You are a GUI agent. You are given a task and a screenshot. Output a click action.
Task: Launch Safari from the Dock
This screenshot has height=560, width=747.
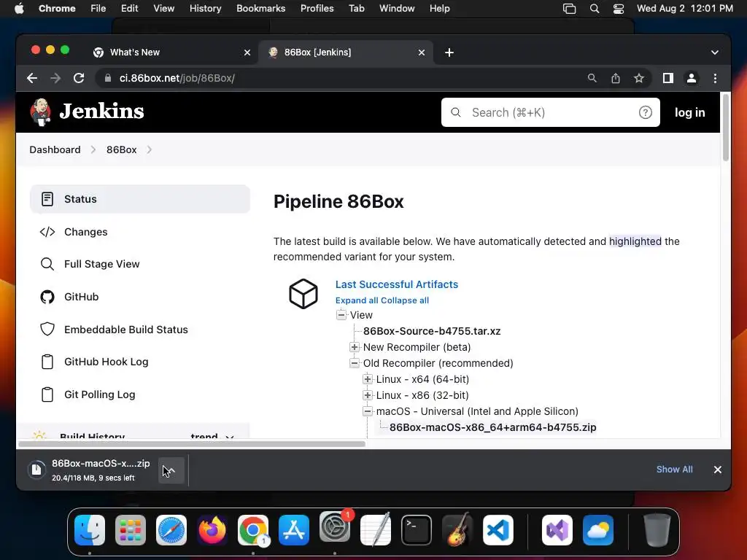pyautogui.click(x=171, y=530)
